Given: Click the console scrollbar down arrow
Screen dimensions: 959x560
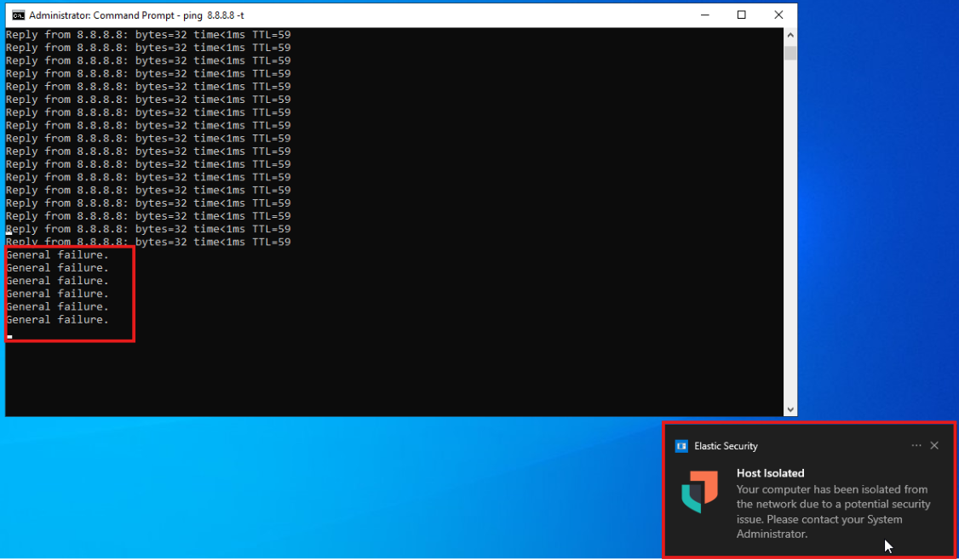Looking at the screenshot, I should click(x=790, y=409).
